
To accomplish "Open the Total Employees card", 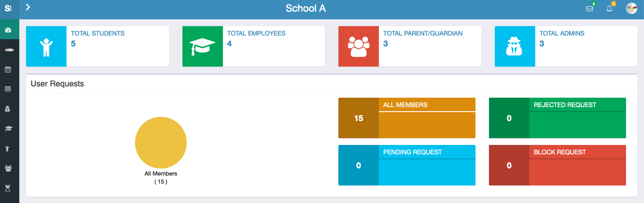I will pos(253,46).
